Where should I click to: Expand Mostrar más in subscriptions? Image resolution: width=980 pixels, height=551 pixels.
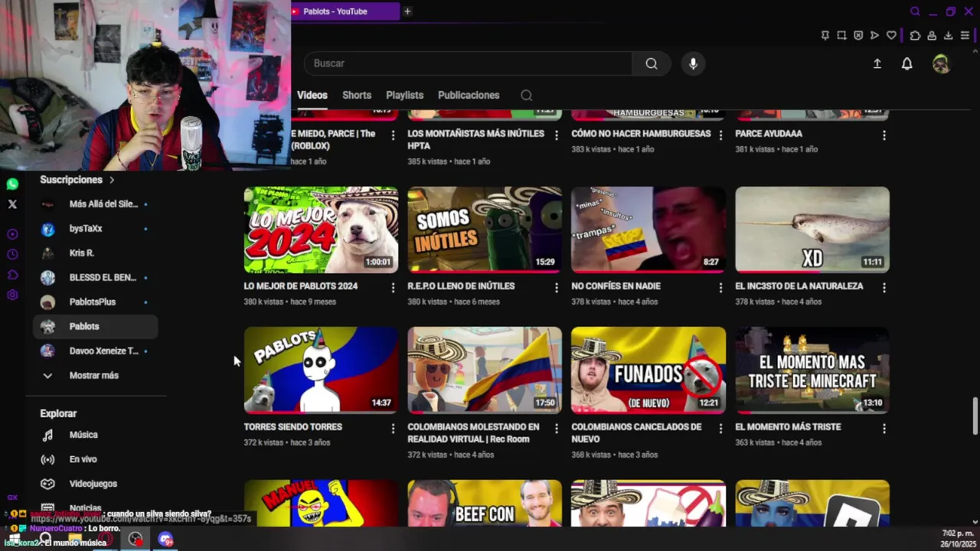click(x=96, y=376)
